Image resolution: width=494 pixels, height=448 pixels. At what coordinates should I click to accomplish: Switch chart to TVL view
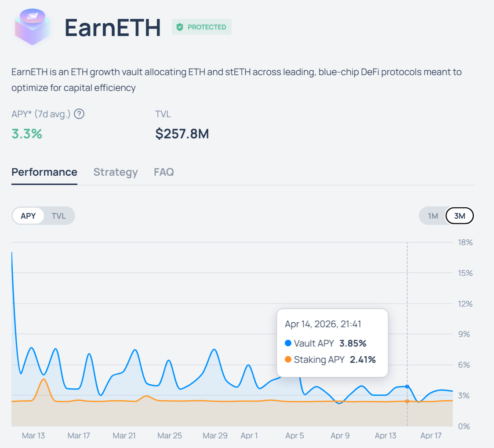(x=58, y=216)
